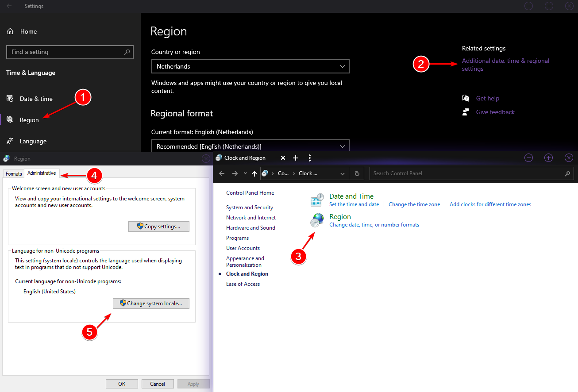Go back using the Settings back arrow
This screenshot has height=392, width=578.
(x=9, y=6)
